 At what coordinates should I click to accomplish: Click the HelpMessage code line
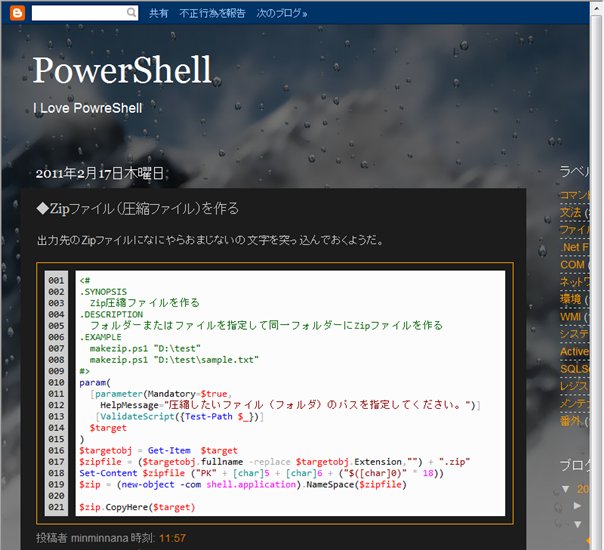290,405
